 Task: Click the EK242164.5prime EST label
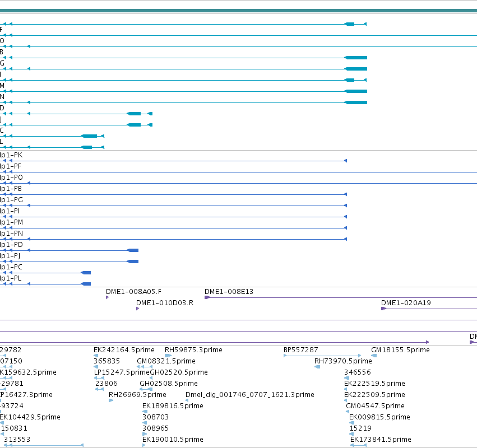[x=124, y=350]
